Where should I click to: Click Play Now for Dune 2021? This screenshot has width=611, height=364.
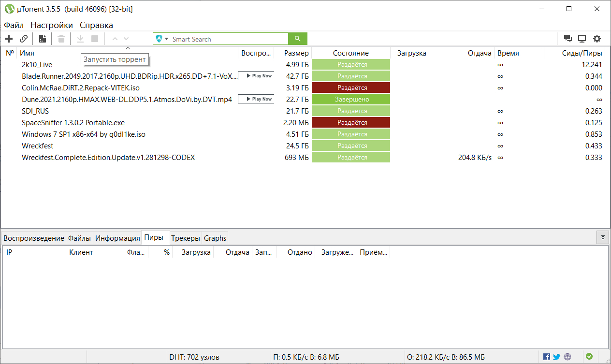click(256, 99)
